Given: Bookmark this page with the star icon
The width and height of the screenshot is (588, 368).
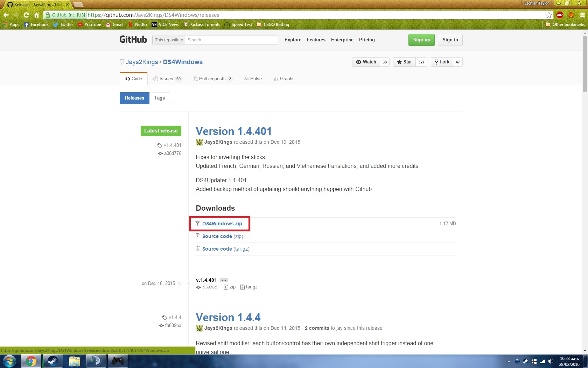Looking at the screenshot, I should 548,15.
